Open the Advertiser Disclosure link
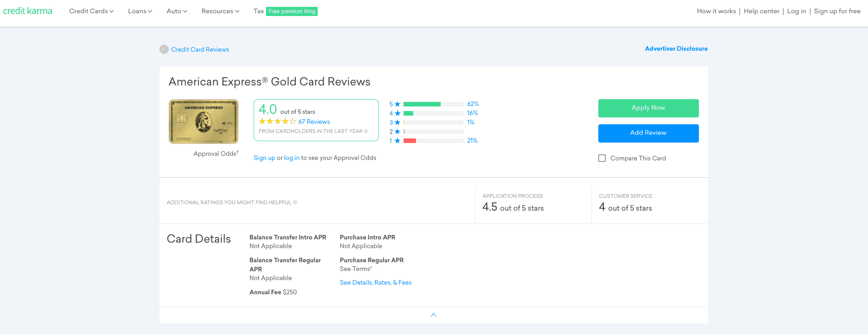 (676, 48)
